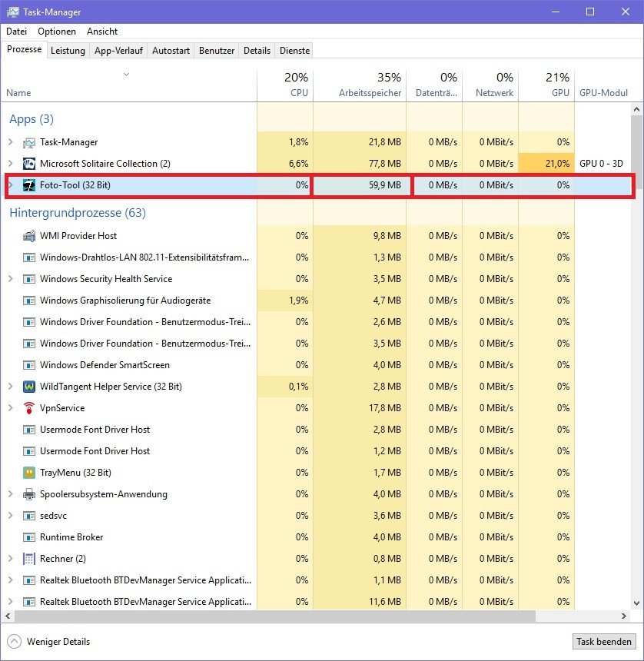
Task: Click the horizontal scrollbar thumb
Action: pos(275,616)
